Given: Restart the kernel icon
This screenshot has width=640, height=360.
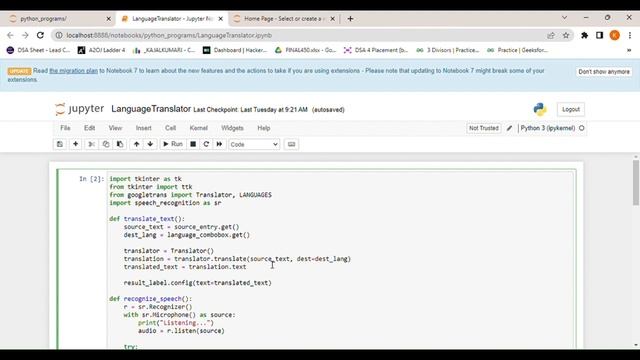Looking at the screenshot, I should [206, 144].
